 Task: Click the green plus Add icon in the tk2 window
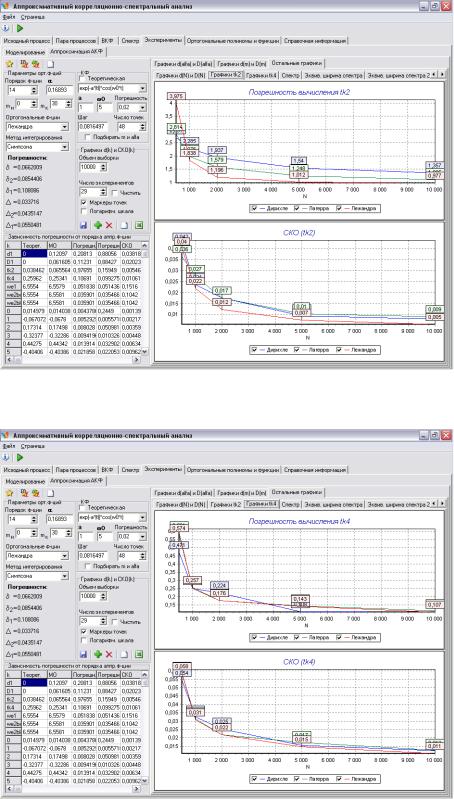click(x=98, y=225)
